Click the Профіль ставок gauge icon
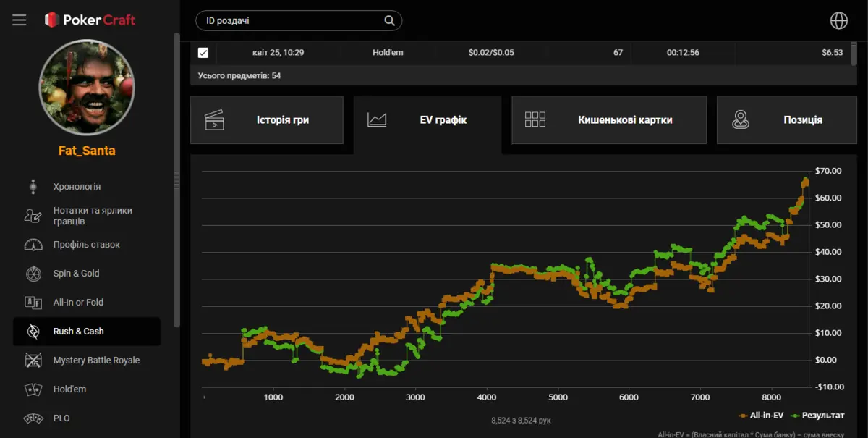This screenshot has height=438, width=868. [33, 245]
